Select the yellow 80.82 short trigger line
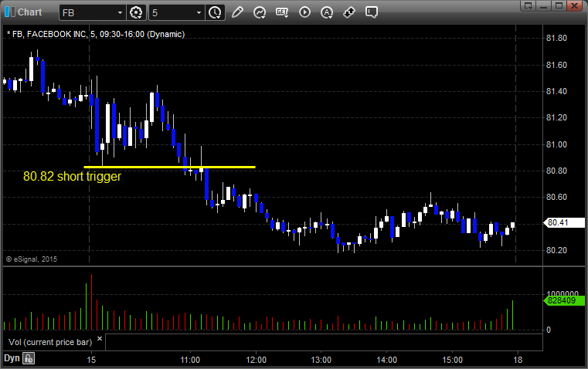The width and height of the screenshot is (588, 369). click(169, 167)
